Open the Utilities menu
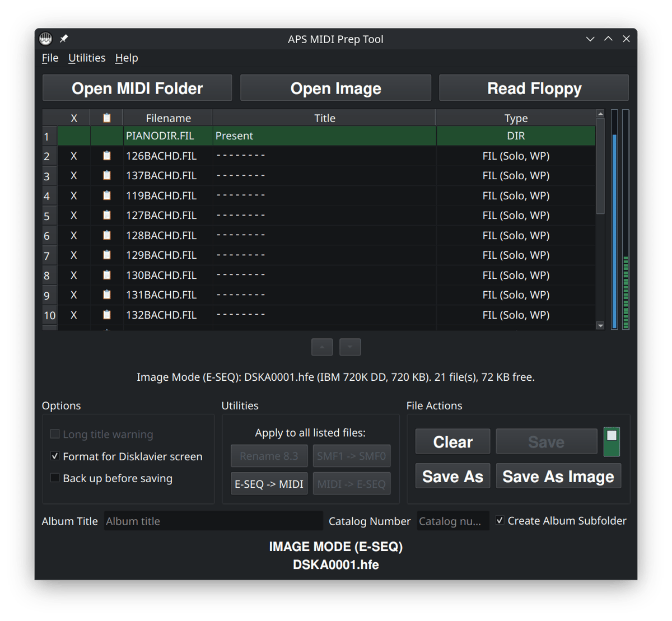 coord(87,58)
